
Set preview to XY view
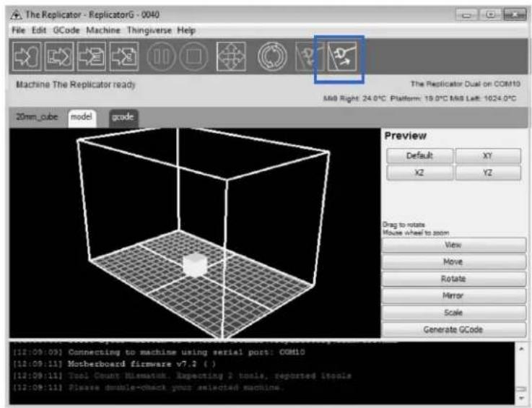click(488, 156)
